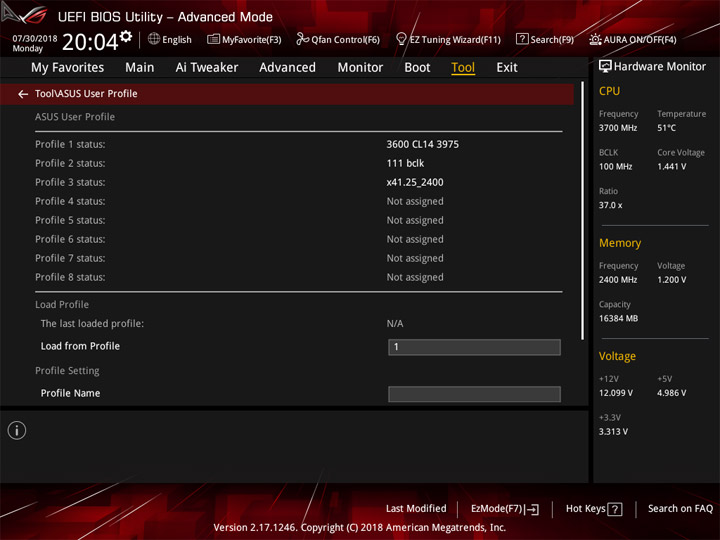The height and width of the screenshot is (540, 720).
Task: Click memory Capacity '16384 MB' value
Action: pos(618,318)
